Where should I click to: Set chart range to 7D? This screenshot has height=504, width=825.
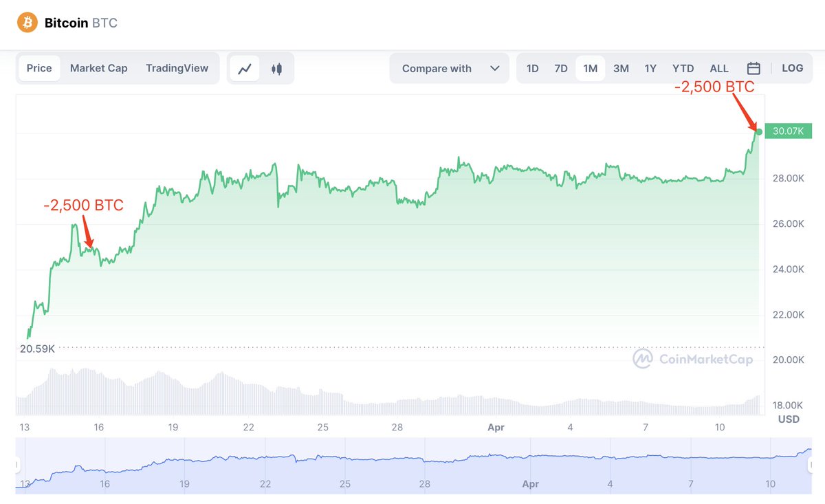pos(561,68)
